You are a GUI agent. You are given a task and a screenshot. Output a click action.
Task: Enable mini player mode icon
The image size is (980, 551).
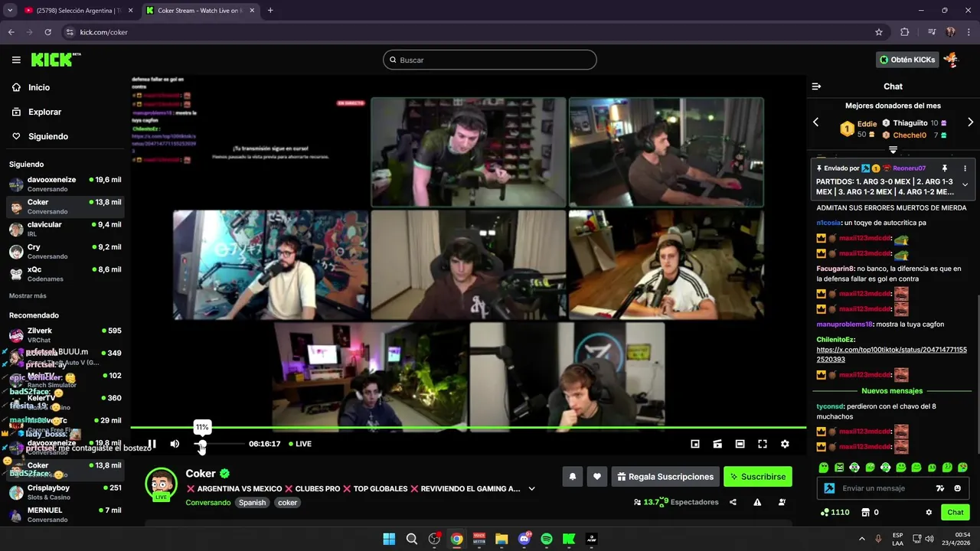click(x=695, y=444)
